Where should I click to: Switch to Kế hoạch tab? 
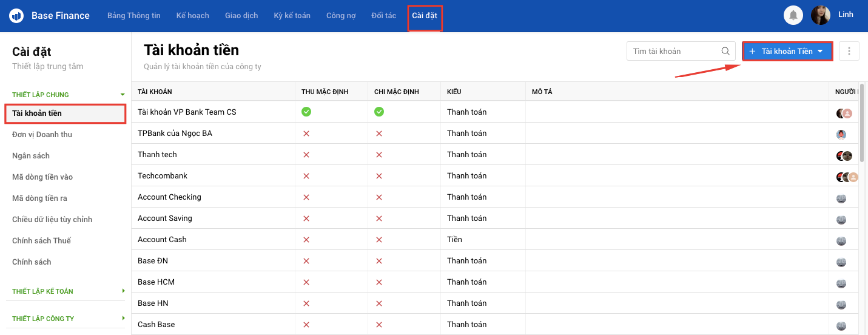tap(193, 16)
